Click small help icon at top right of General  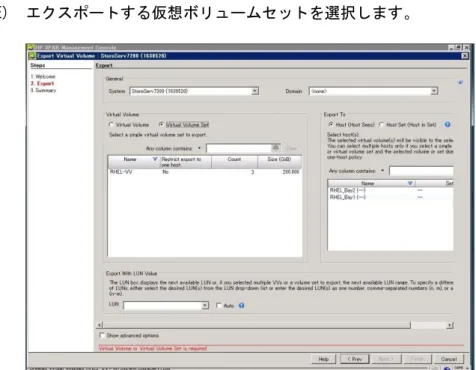point(460,82)
